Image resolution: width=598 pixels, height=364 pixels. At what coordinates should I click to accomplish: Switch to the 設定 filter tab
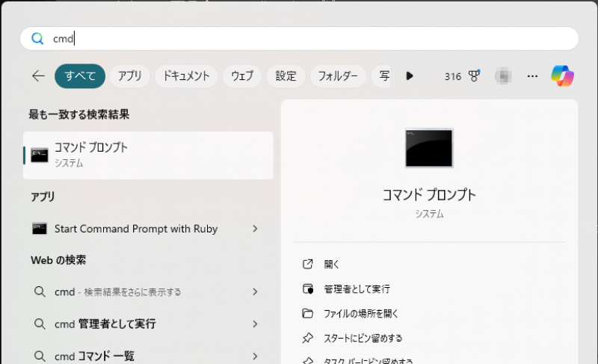(286, 76)
